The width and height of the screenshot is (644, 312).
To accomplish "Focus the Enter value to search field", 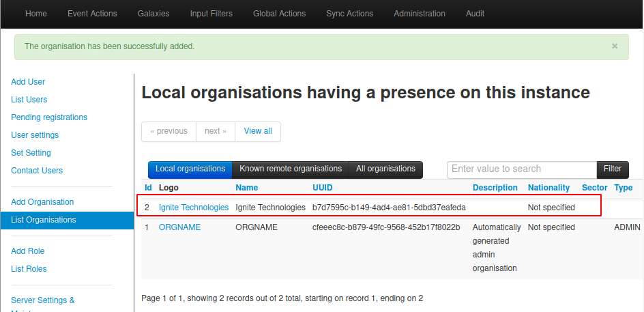I will click(522, 169).
